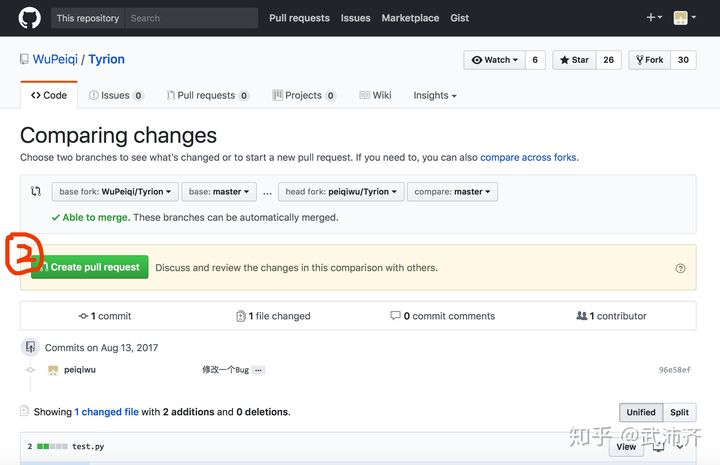Viewport: 720px width, 465px height.
Task: Click the commit icon beside 1 commit
Action: (x=83, y=316)
